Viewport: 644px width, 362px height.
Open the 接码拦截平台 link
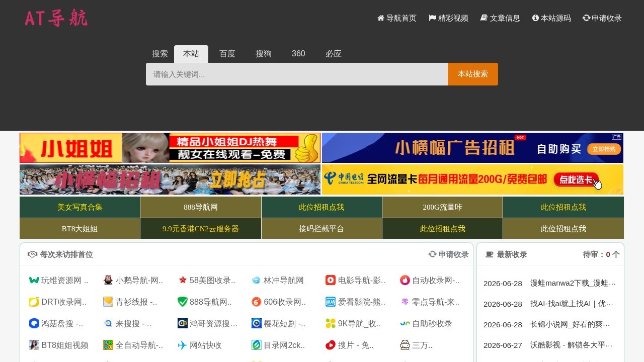pos(321,229)
